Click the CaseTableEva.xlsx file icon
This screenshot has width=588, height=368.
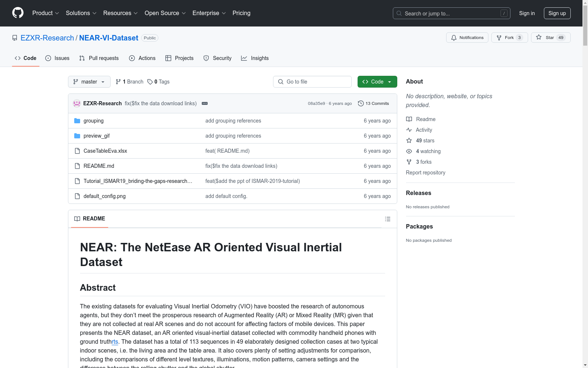pyautogui.click(x=77, y=151)
